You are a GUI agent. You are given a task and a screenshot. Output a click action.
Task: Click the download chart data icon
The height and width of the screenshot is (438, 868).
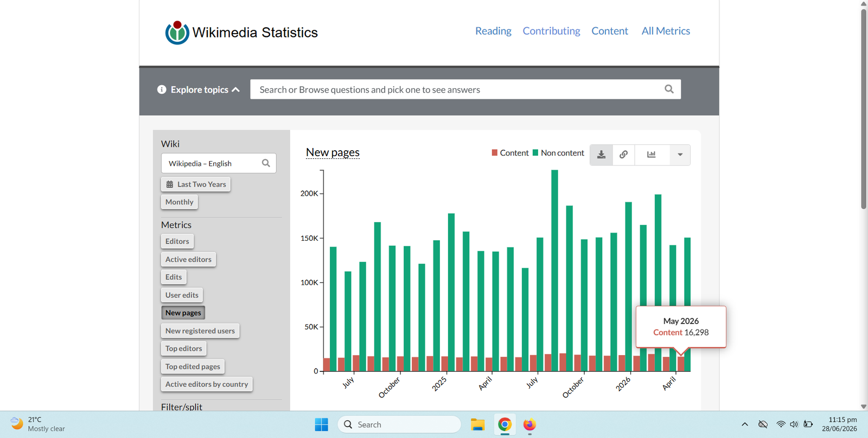pos(601,154)
